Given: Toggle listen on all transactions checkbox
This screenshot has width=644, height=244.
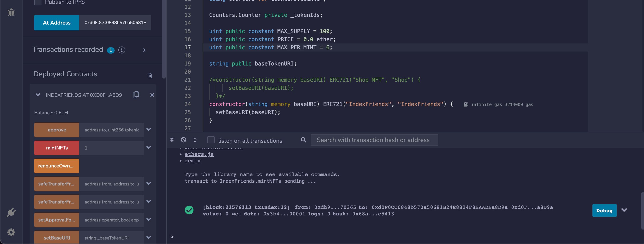Looking at the screenshot, I should [211, 140].
